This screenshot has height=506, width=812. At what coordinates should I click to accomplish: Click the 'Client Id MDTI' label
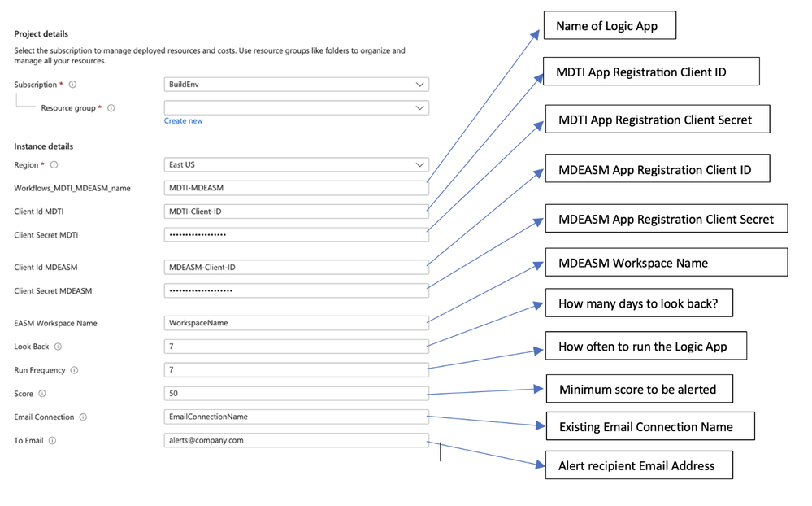click(39, 212)
